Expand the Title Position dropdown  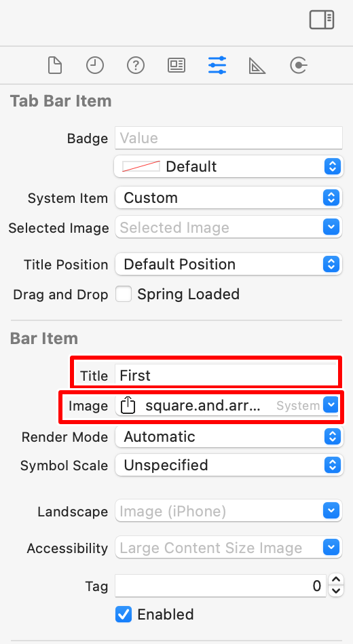[x=228, y=264]
